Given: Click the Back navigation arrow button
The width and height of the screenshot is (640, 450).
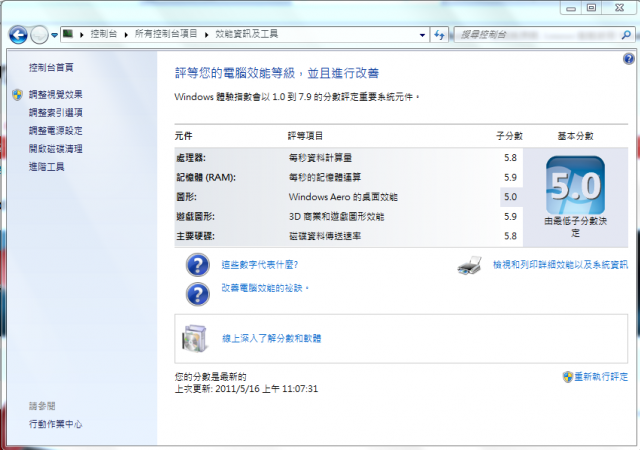Looking at the screenshot, I should coord(18,35).
